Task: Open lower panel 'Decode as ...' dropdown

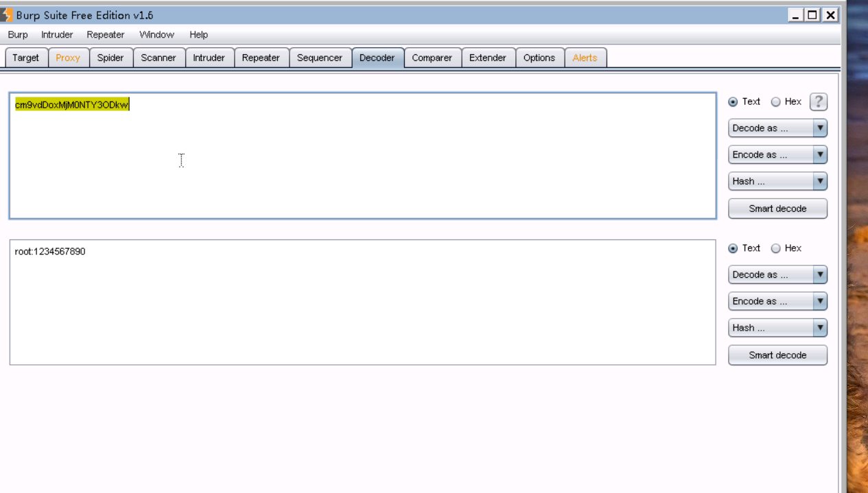Action: [x=777, y=275]
